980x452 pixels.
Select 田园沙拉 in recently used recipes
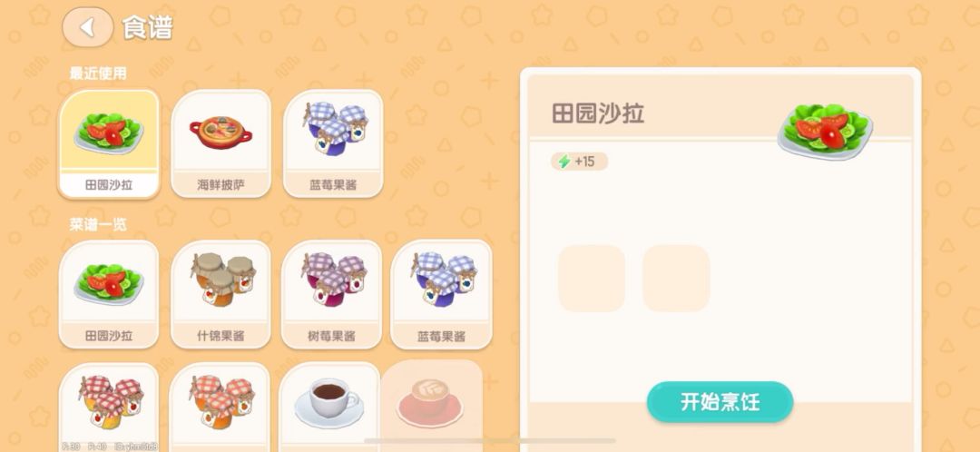110,143
